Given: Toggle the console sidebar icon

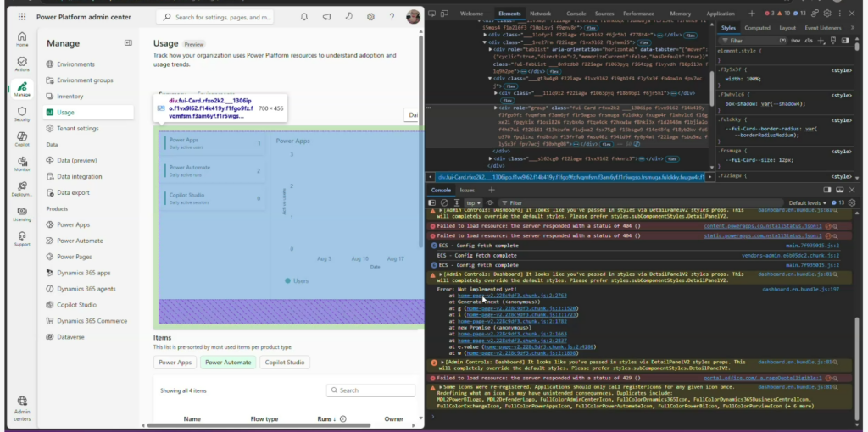Looking at the screenshot, I should pos(432,203).
